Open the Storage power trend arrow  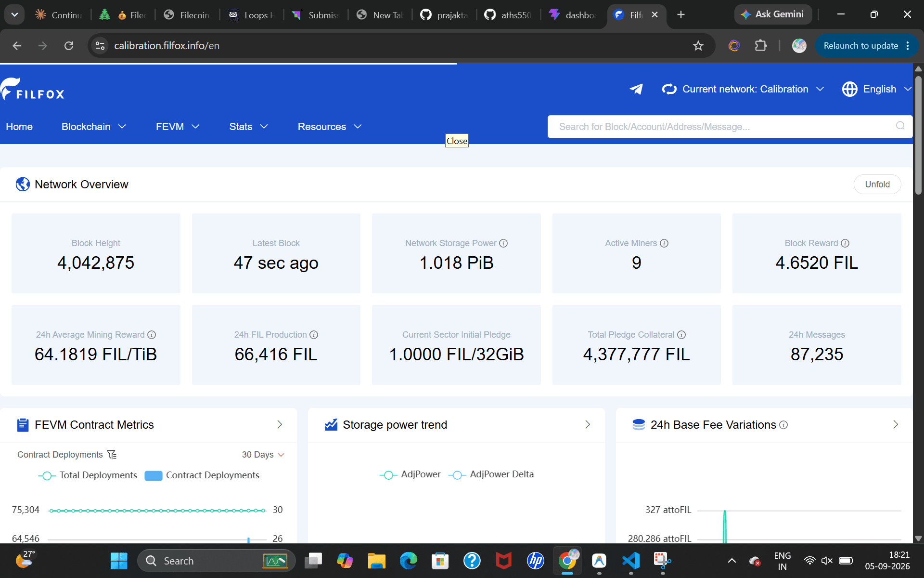tap(588, 424)
